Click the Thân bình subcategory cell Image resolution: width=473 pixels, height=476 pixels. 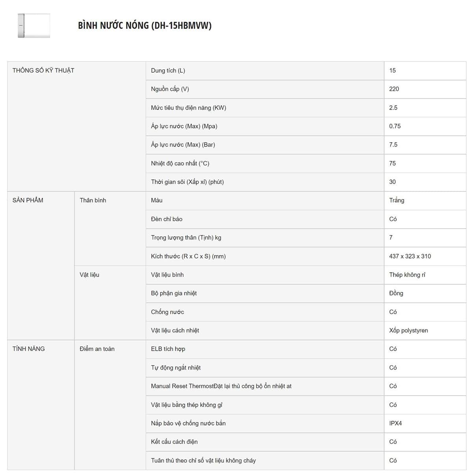93,200
